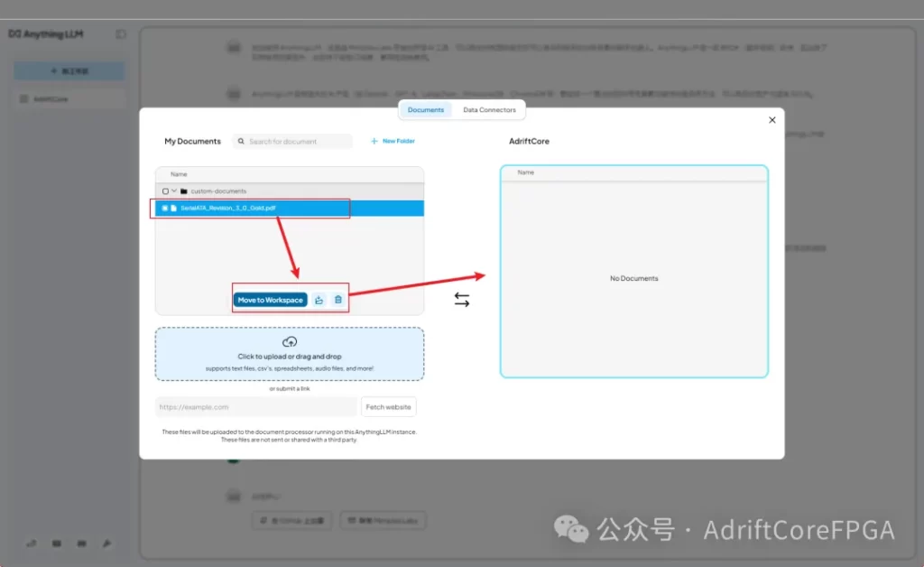Click the new workspace button in sidebar

point(69,70)
